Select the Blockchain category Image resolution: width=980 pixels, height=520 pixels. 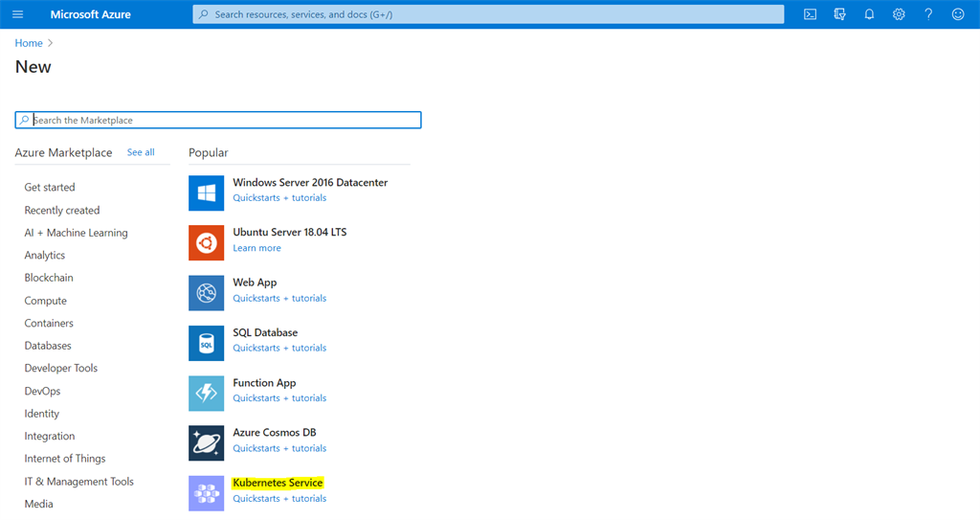(x=49, y=277)
